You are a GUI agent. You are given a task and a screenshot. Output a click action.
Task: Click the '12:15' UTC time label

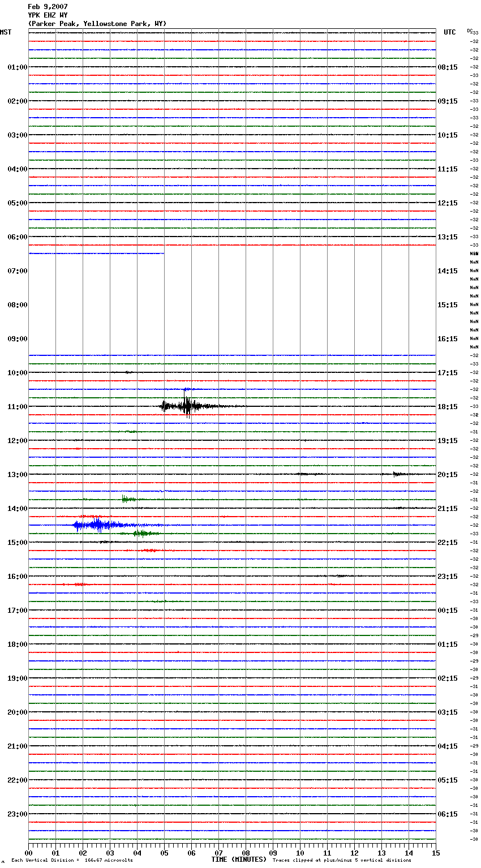[x=448, y=203]
